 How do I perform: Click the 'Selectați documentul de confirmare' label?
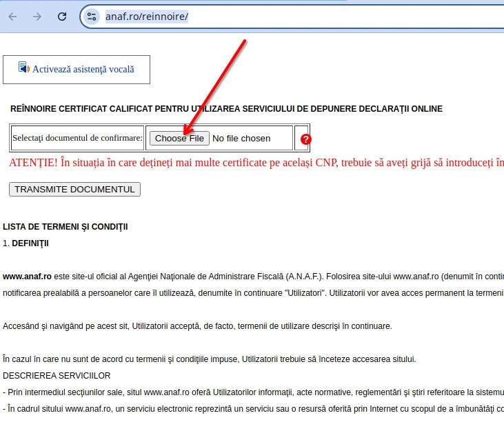point(77,138)
